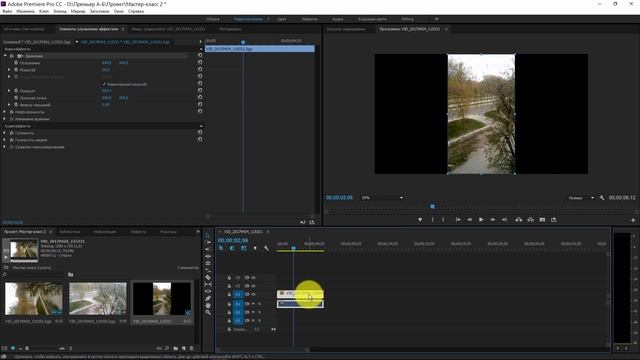Open master clip dropdown in Effect Controls
640x360 pixels.
[x=77, y=42]
